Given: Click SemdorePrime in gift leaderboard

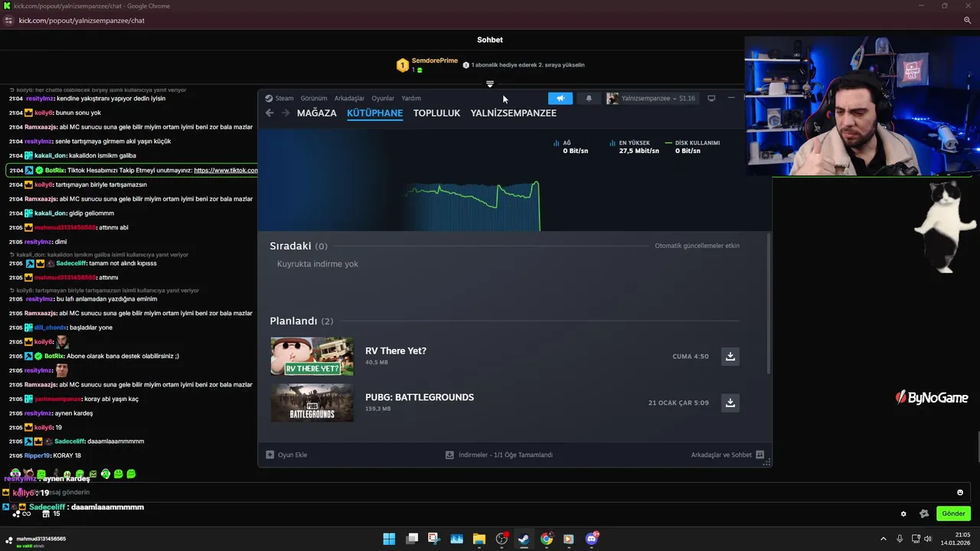Looking at the screenshot, I should [x=435, y=60].
